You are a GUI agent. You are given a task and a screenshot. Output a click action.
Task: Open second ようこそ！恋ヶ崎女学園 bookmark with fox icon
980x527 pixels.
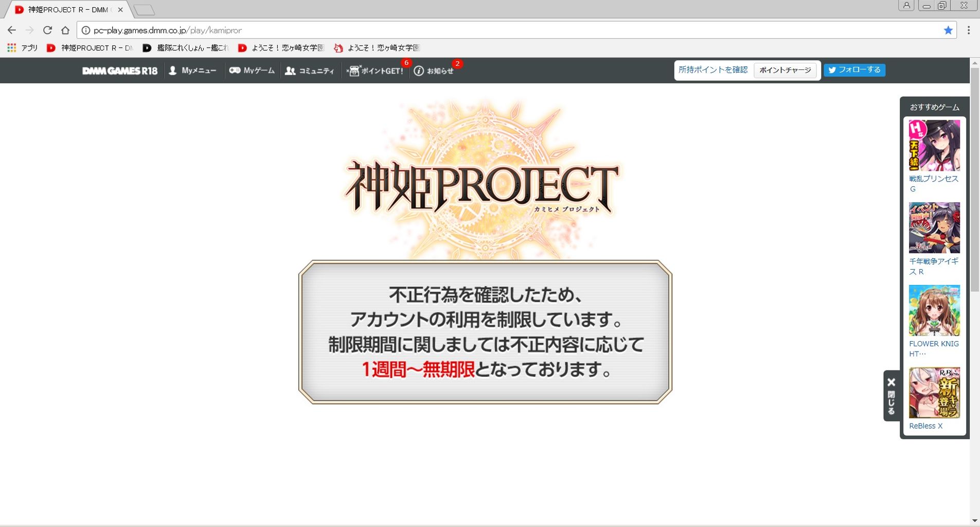coord(377,48)
